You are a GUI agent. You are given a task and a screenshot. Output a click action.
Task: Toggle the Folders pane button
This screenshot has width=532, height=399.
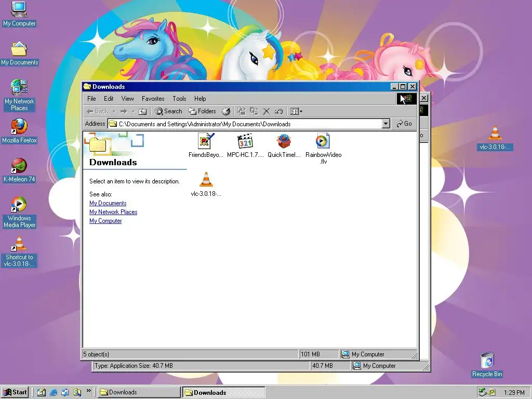click(202, 111)
